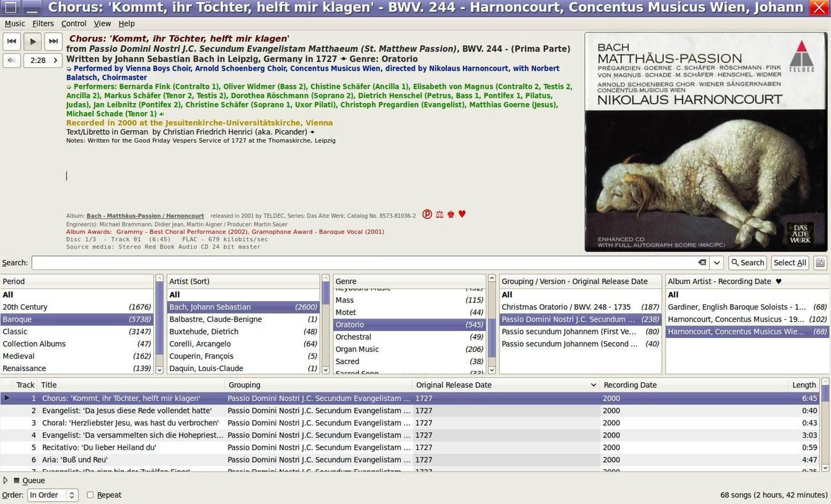Click the red scales icon in album line
The image size is (831, 504).
[439, 215]
